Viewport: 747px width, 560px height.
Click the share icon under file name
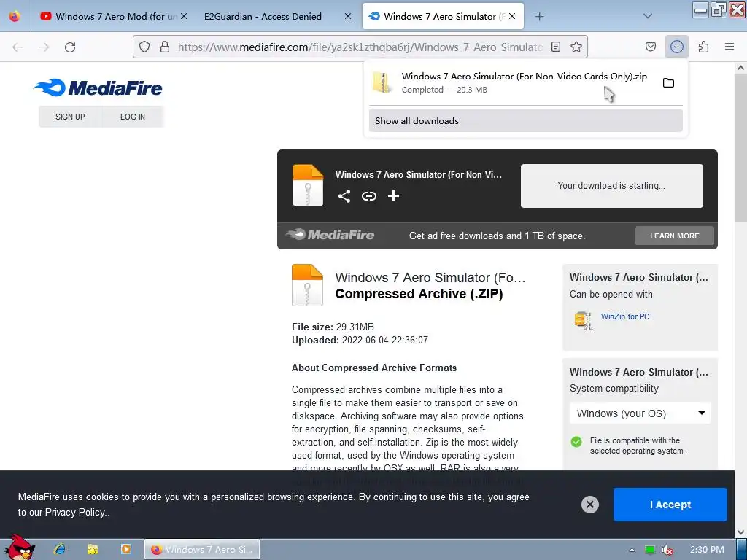tap(344, 195)
